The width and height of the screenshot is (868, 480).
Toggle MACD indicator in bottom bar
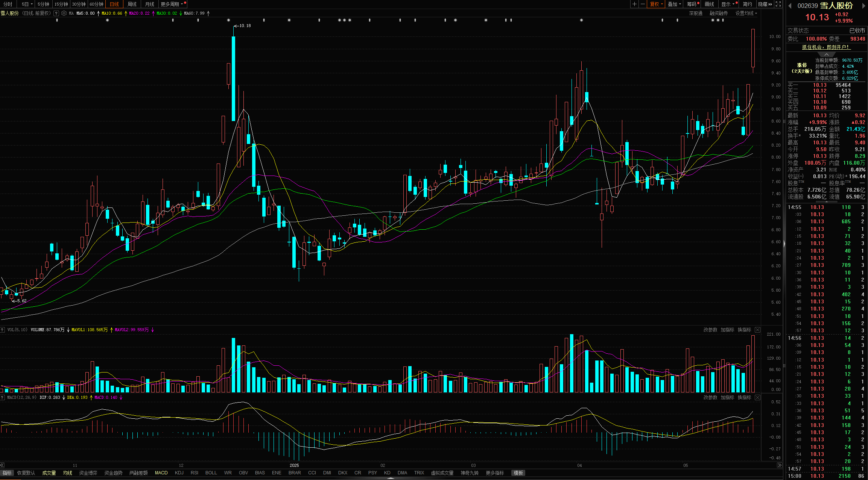(161, 473)
